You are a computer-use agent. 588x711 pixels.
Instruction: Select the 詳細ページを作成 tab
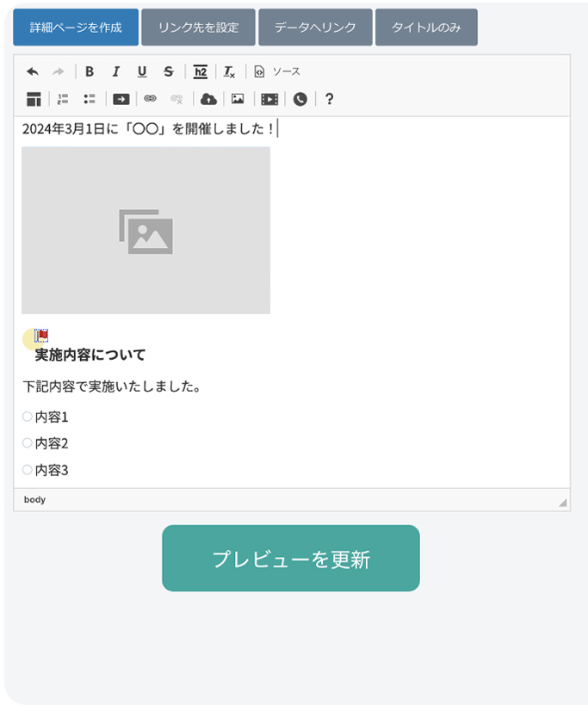coord(76,28)
